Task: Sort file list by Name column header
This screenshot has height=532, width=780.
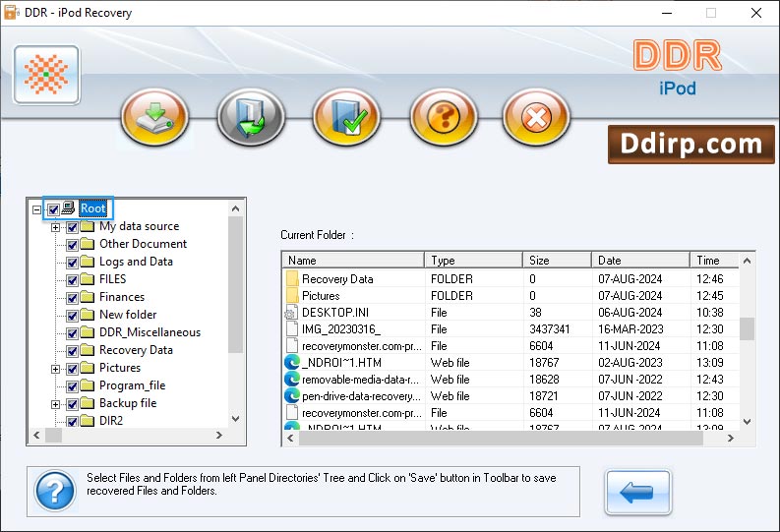Action: [x=353, y=261]
